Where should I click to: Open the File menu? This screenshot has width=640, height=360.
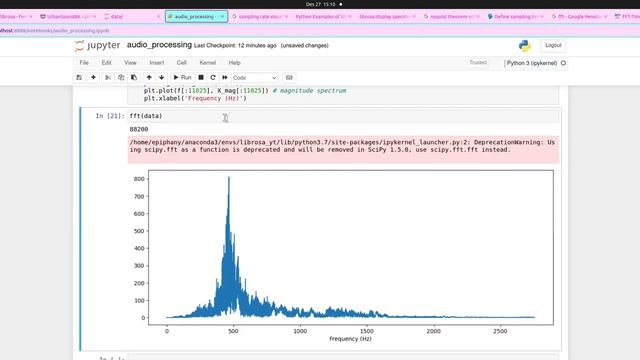pyautogui.click(x=84, y=63)
